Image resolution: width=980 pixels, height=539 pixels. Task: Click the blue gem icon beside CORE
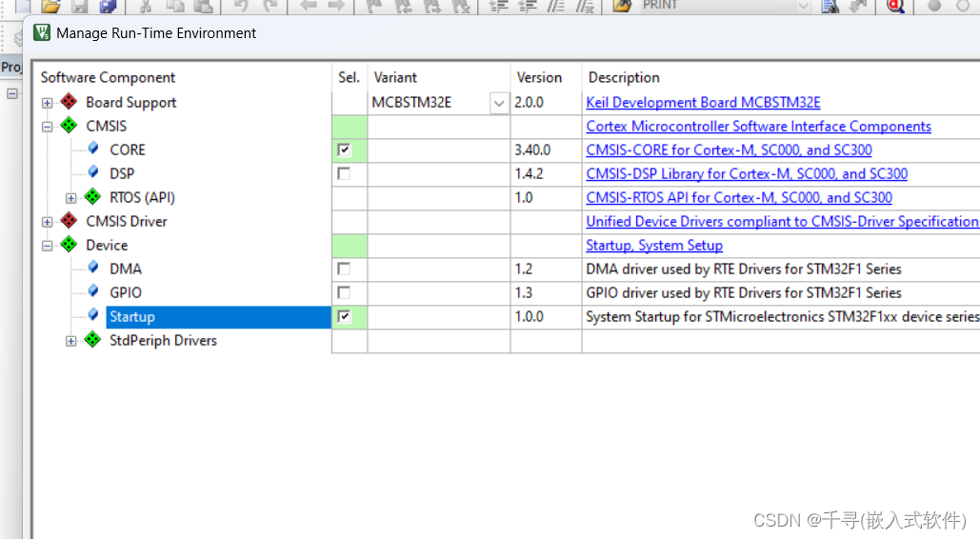(x=93, y=149)
